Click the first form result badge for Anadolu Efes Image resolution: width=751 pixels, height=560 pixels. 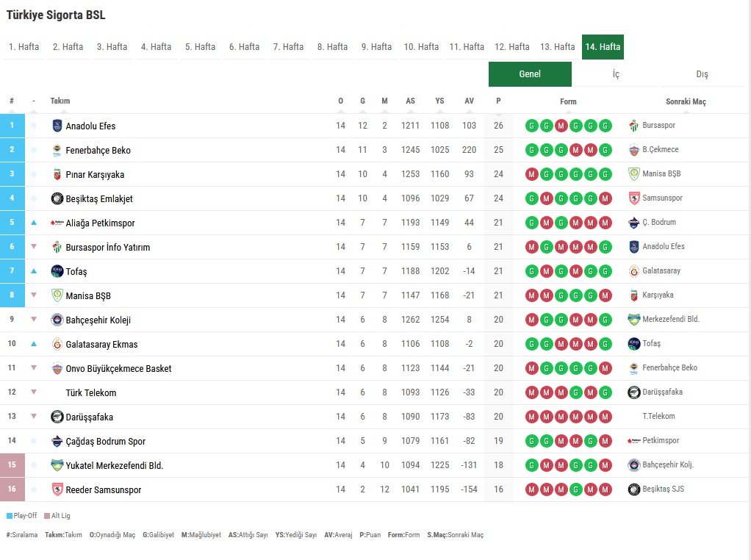click(531, 126)
